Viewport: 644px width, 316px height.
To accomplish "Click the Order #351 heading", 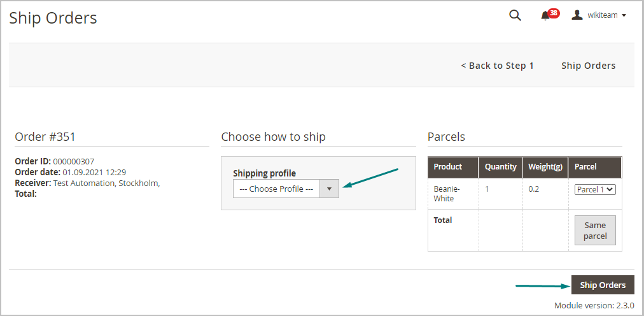I will click(45, 136).
